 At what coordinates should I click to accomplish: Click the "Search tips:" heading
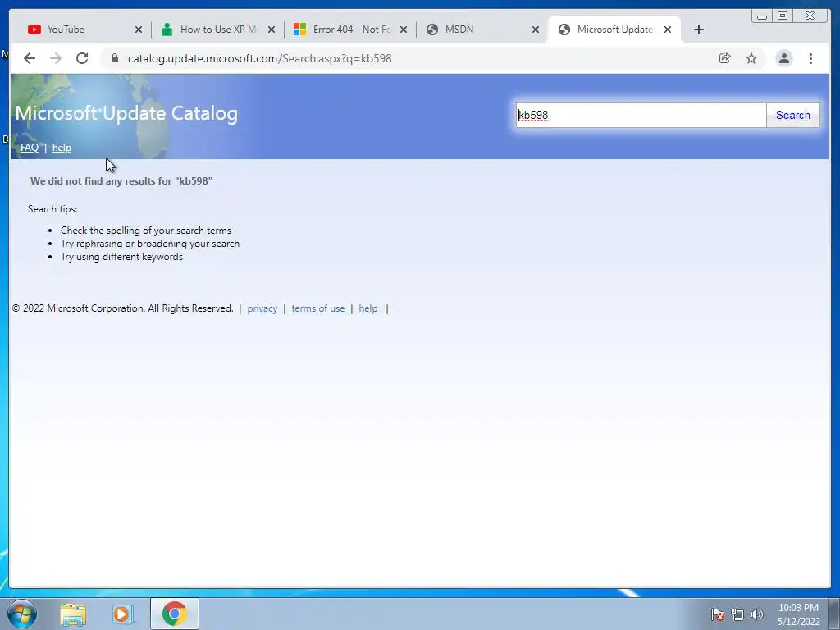coord(52,209)
